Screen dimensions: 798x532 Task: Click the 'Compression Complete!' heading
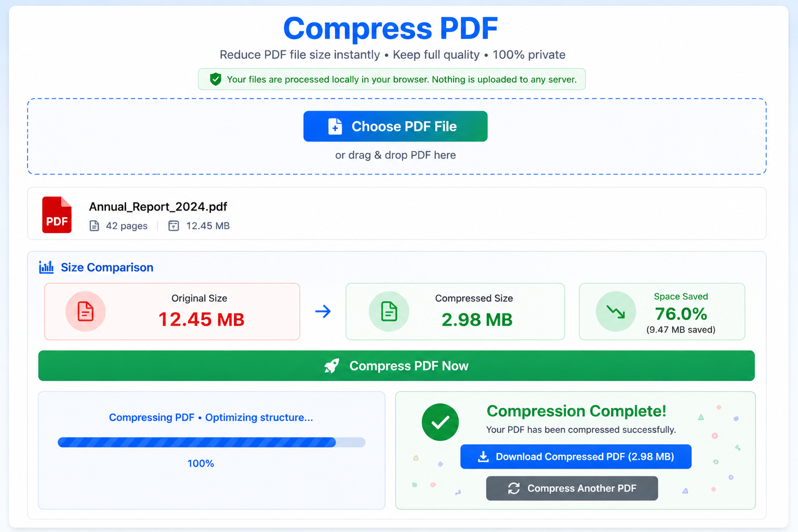(576, 411)
